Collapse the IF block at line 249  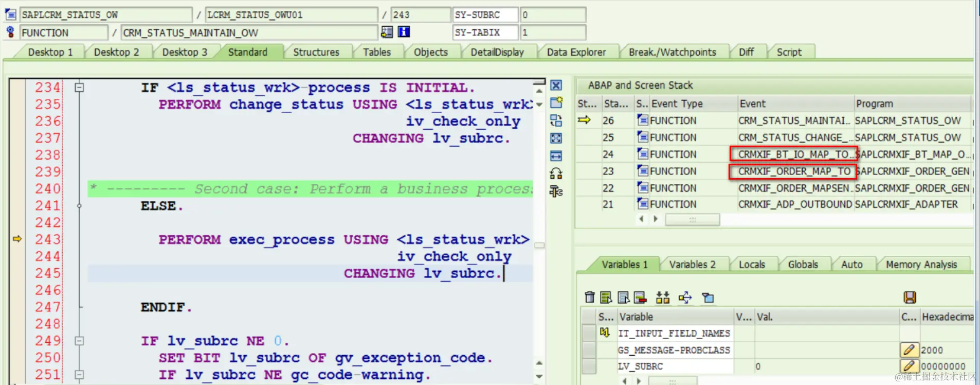pos(79,341)
